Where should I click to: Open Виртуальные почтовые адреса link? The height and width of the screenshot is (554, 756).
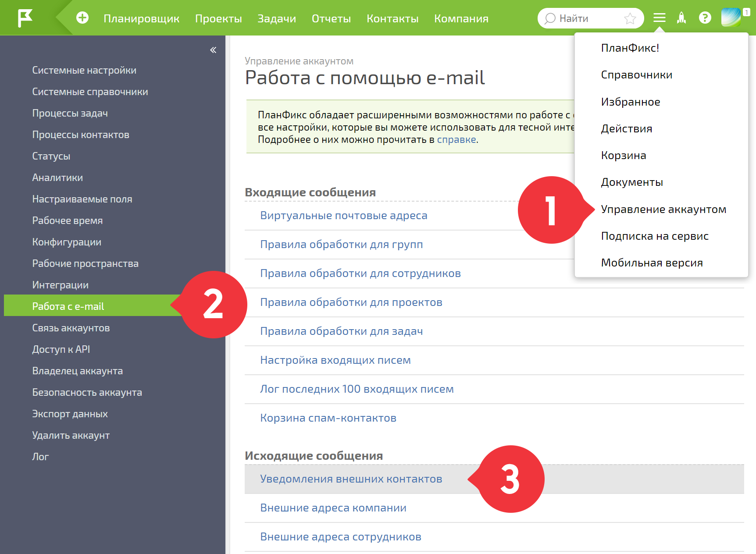pos(343,215)
